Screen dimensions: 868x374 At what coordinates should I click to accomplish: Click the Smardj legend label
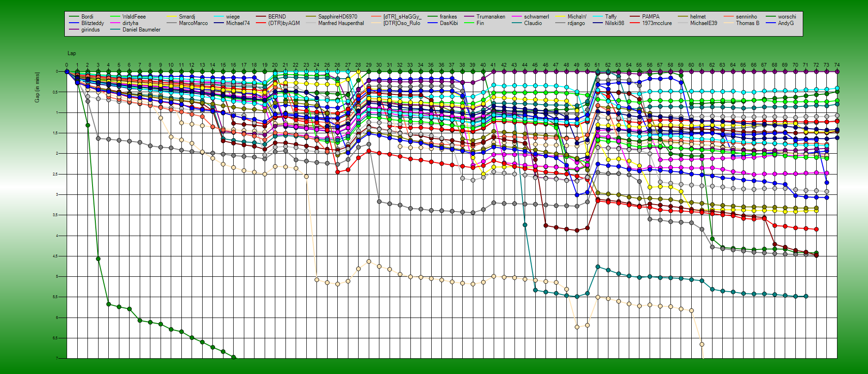[x=187, y=17]
